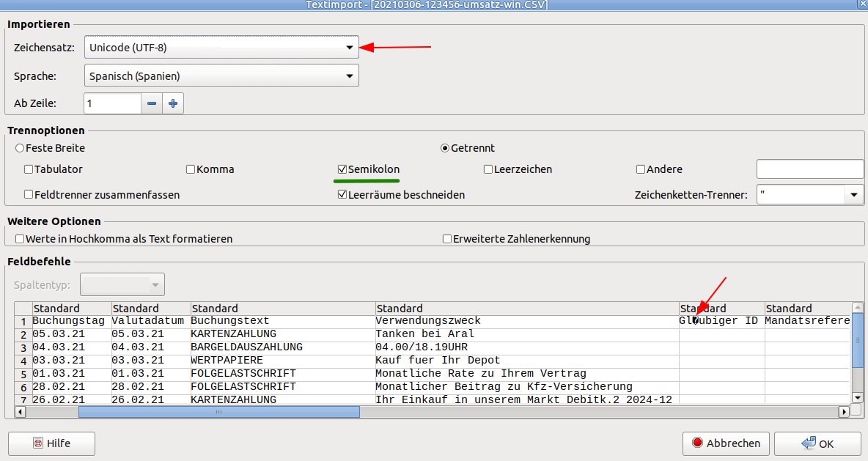The width and height of the screenshot is (868, 461).
Task: Tick the Andere separator checkbox
Action: click(x=641, y=169)
